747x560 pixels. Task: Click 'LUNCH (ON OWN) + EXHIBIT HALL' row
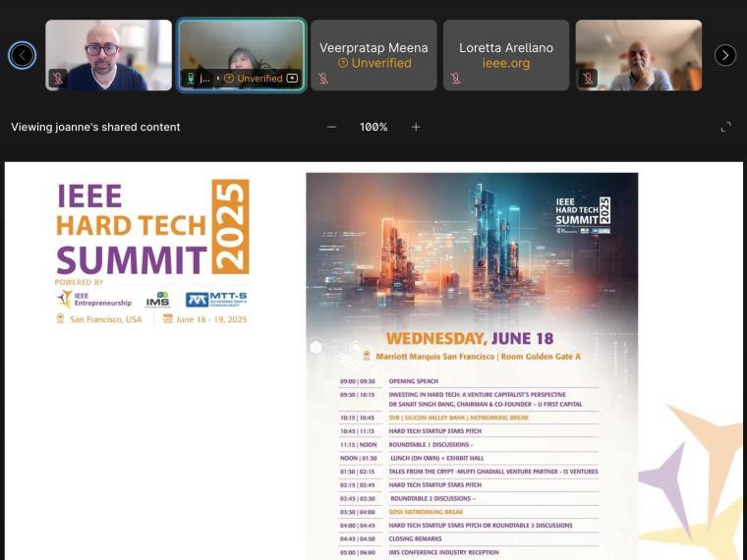point(468,458)
